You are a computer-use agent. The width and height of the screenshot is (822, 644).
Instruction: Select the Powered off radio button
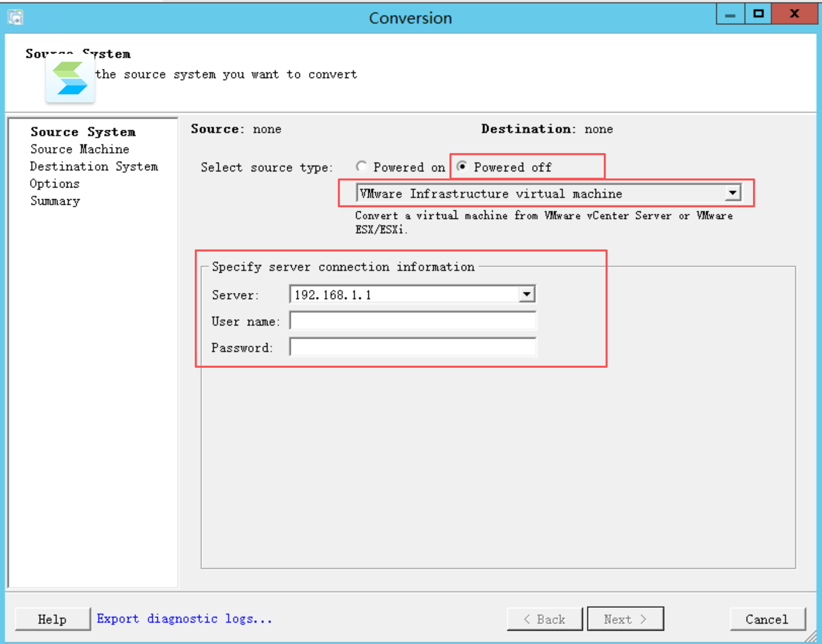462,166
